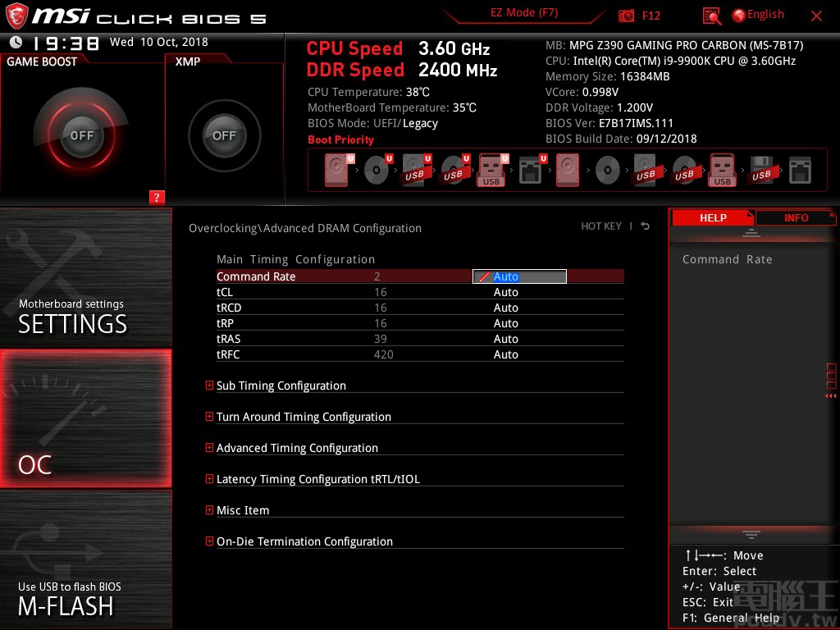Select the legacy USB CD/DVD boot icon

(685, 171)
